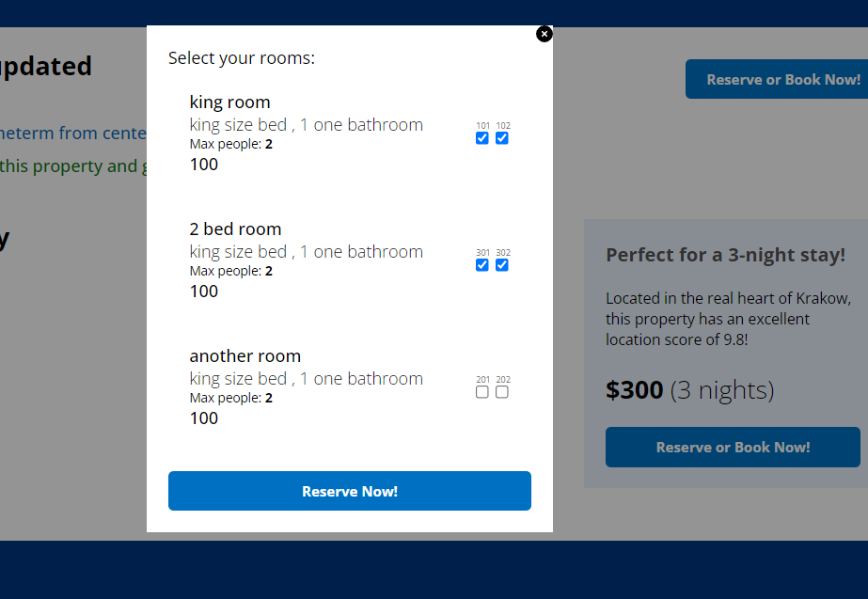Click the 1 one bathroom link under 2 bed room
Viewport: 868px width, 599px height.
click(363, 251)
